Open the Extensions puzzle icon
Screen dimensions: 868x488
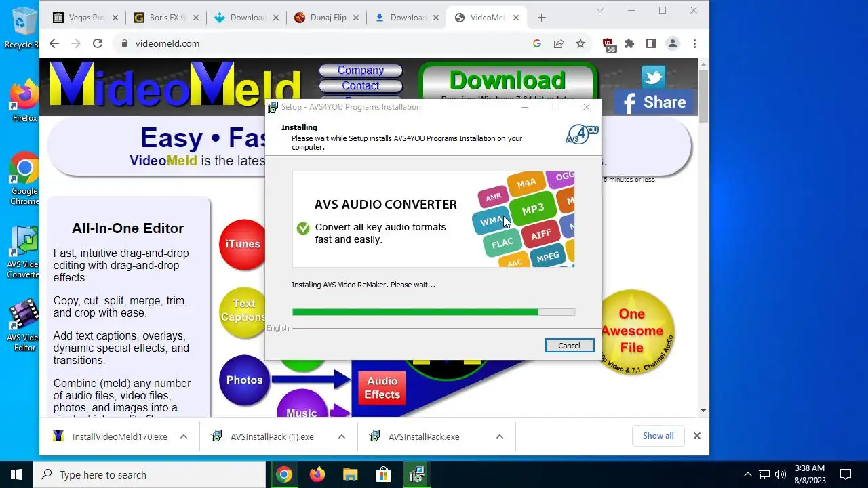(629, 43)
